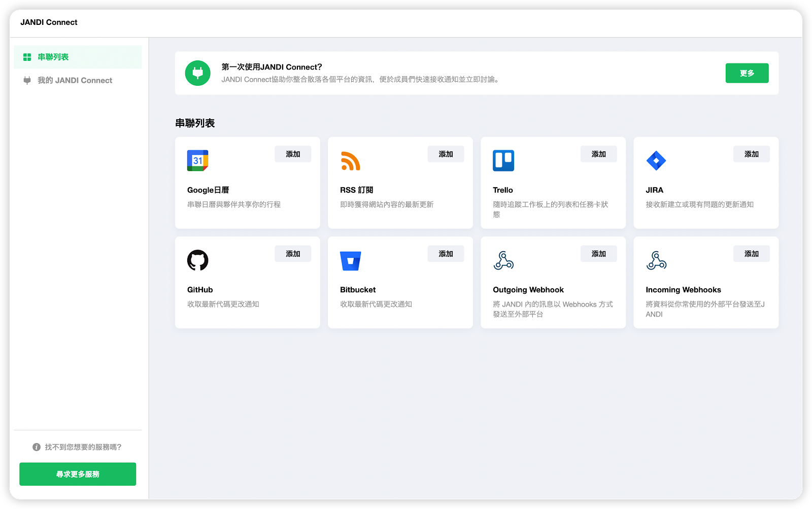Open 我的 JANDI Connect in sidebar

tap(78, 80)
